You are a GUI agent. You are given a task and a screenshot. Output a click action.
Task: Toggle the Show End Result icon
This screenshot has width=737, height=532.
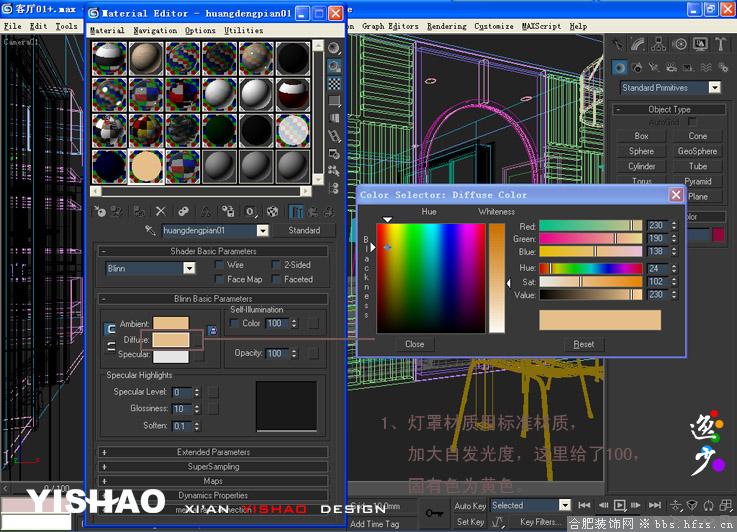296,211
